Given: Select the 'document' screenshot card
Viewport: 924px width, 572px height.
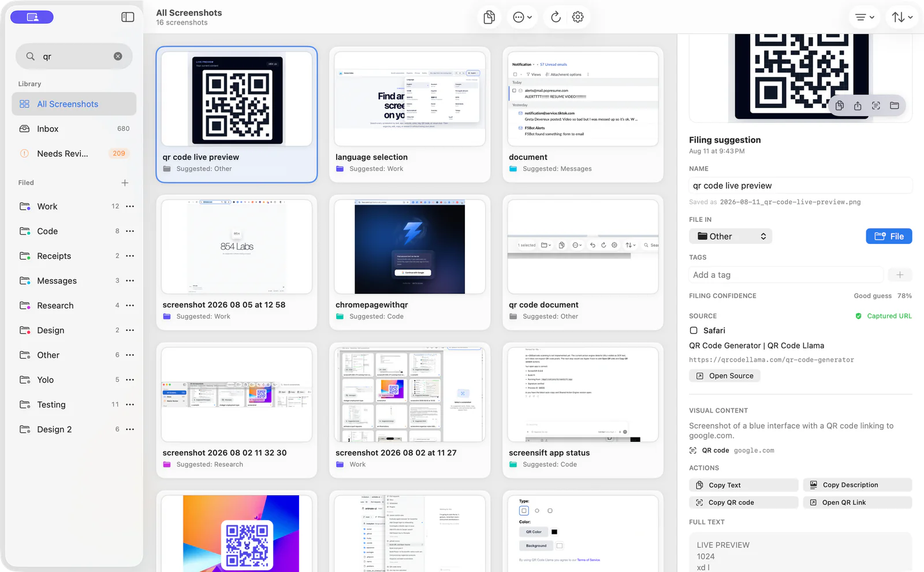Looking at the screenshot, I should click(x=583, y=114).
